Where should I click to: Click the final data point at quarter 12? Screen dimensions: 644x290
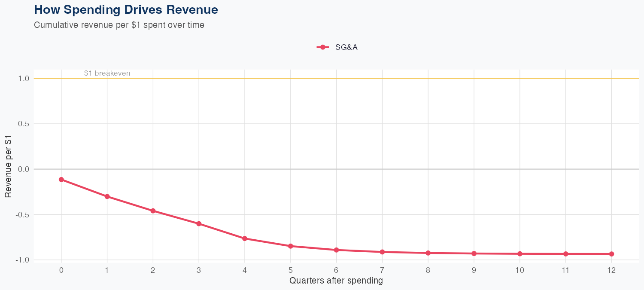coord(611,254)
